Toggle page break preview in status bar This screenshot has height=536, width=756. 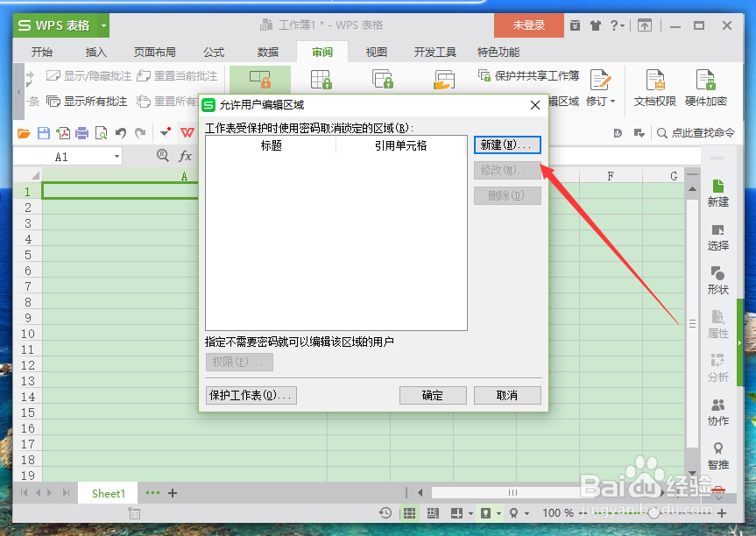click(432, 512)
